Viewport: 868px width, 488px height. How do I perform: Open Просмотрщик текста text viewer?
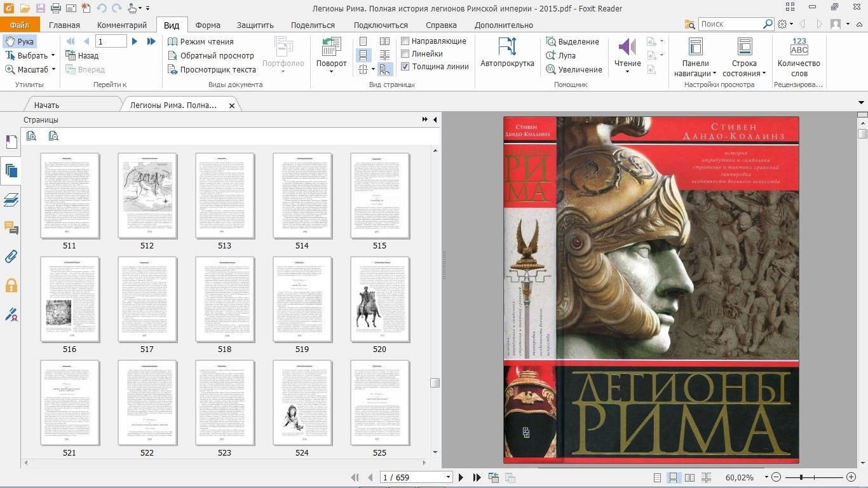tap(212, 69)
